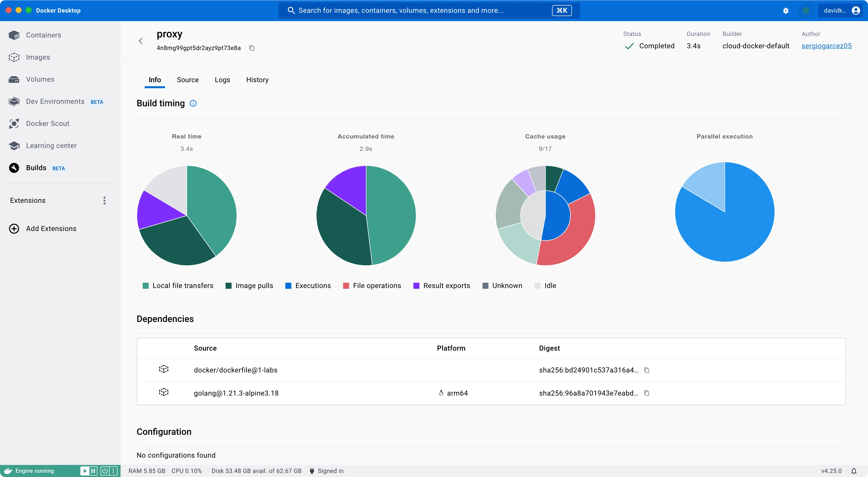The width and height of the screenshot is (868, 477).
Task: Switch to the Logs tab
Action: (x=222, y=80)
